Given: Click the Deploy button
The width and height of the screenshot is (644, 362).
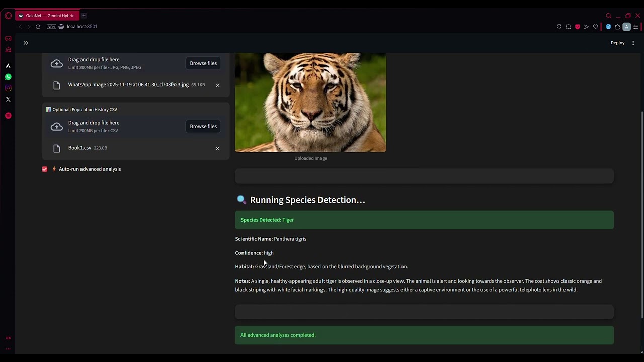Looking at the screenshot, I should click(617, 43).
